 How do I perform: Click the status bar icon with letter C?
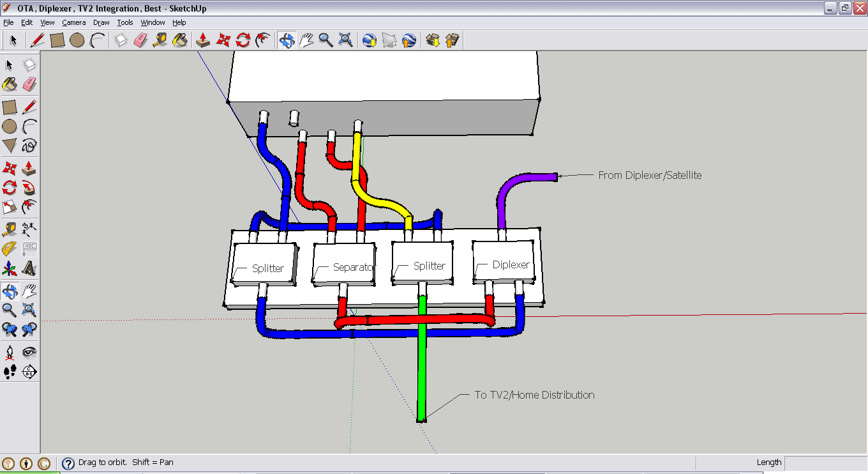coord(44,463)
